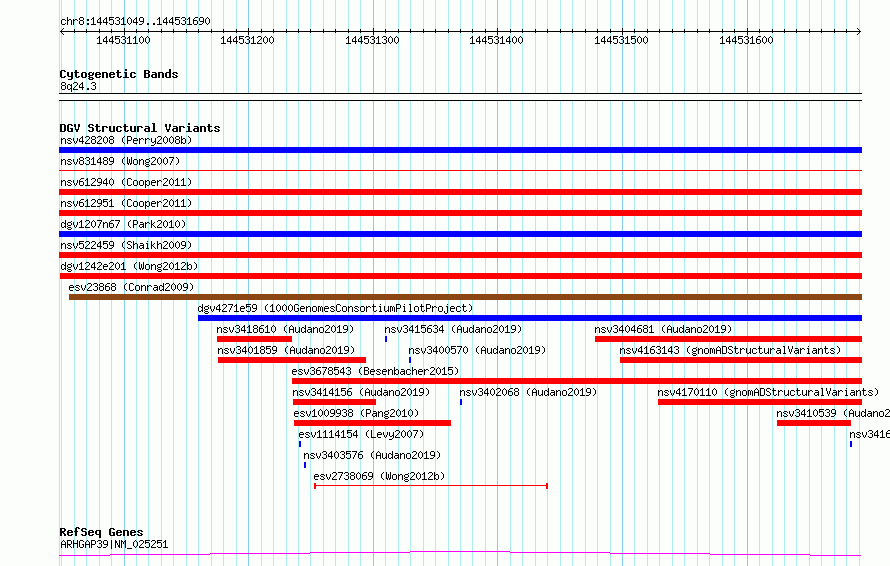Click the esv2738069 (Wong2012b) label
The image size is (890, 566).
click(x=379, y=476)
